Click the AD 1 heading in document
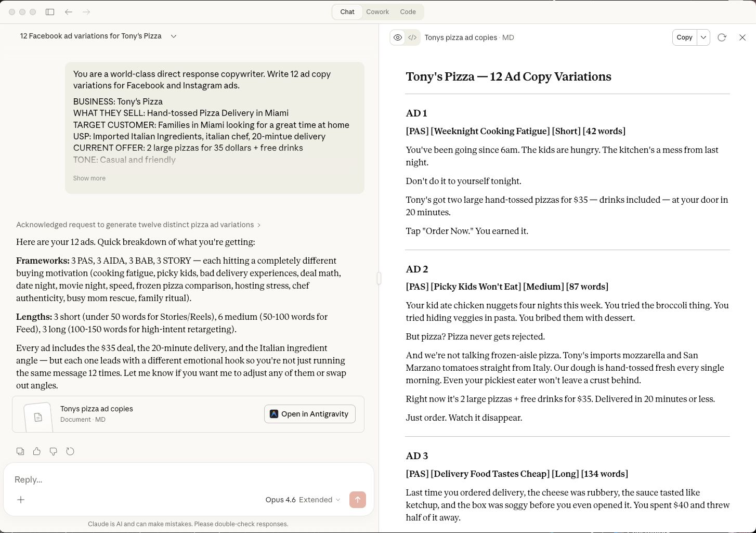Image resolution: width=756 pixels, height=533 pixels. (416, 113)
